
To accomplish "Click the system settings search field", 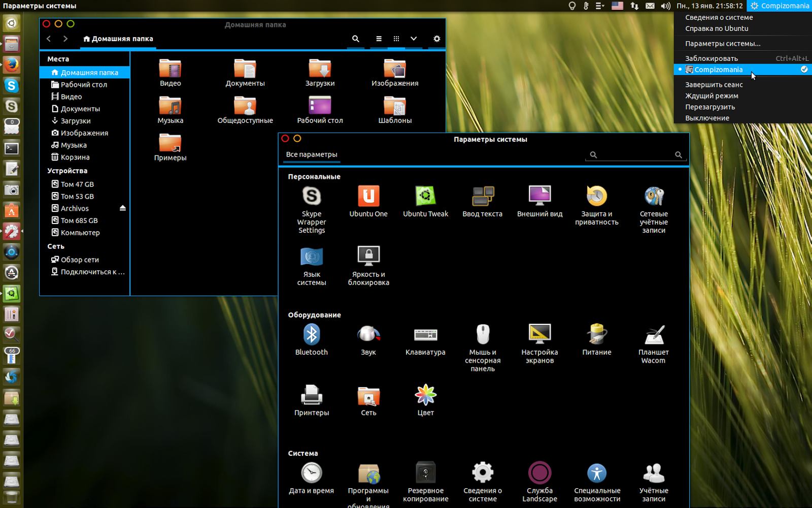I will tap(635, 154).
